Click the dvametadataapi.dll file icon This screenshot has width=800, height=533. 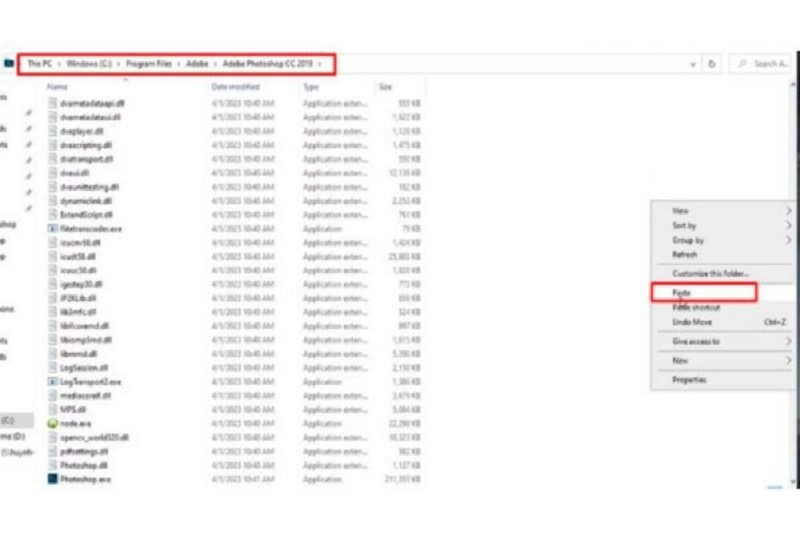tap(53, 103)
